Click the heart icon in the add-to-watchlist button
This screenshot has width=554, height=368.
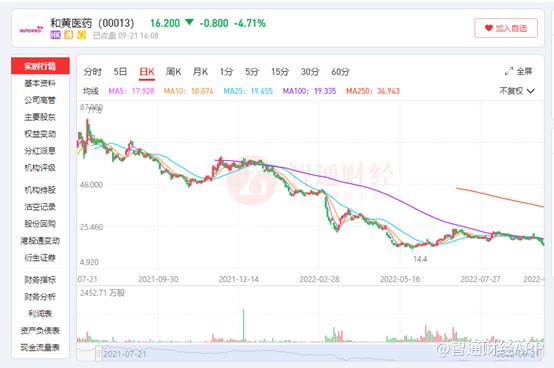coord(488,28)
